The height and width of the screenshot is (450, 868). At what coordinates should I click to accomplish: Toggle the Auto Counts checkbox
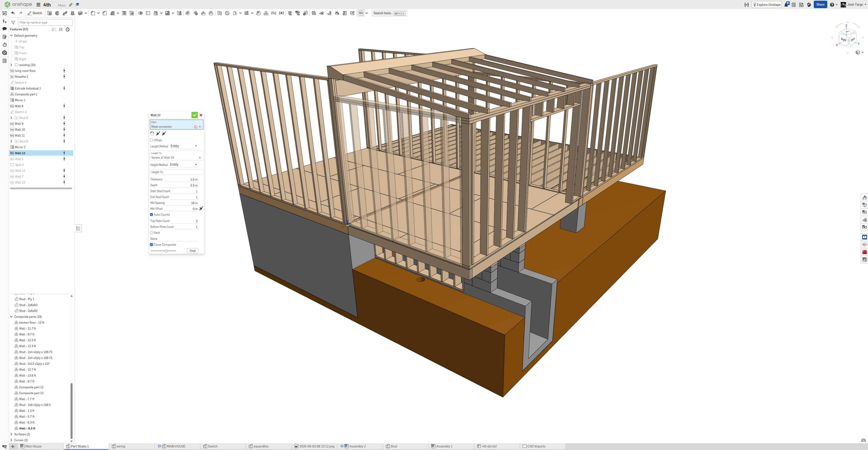[x=152, y=214]
